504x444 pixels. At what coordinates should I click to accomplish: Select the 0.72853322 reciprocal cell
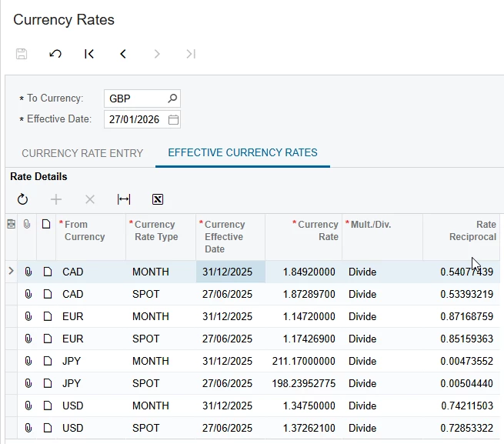(461, 428)
